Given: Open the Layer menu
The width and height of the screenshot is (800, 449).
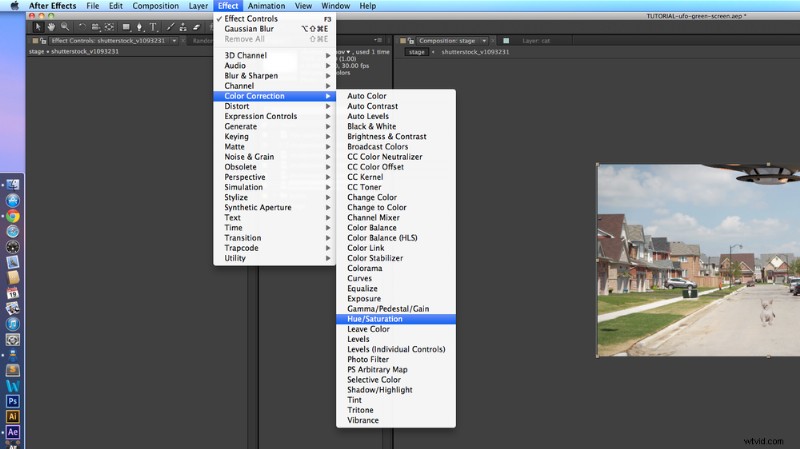Looking at the screenshot, I should pyautogui.click(x=198, y=6).
